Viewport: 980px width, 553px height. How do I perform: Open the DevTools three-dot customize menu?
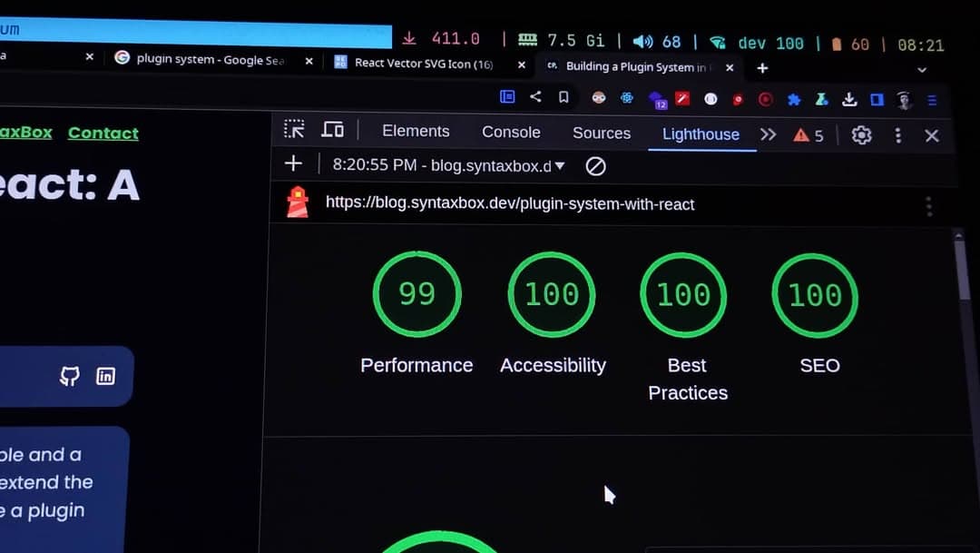897,135
